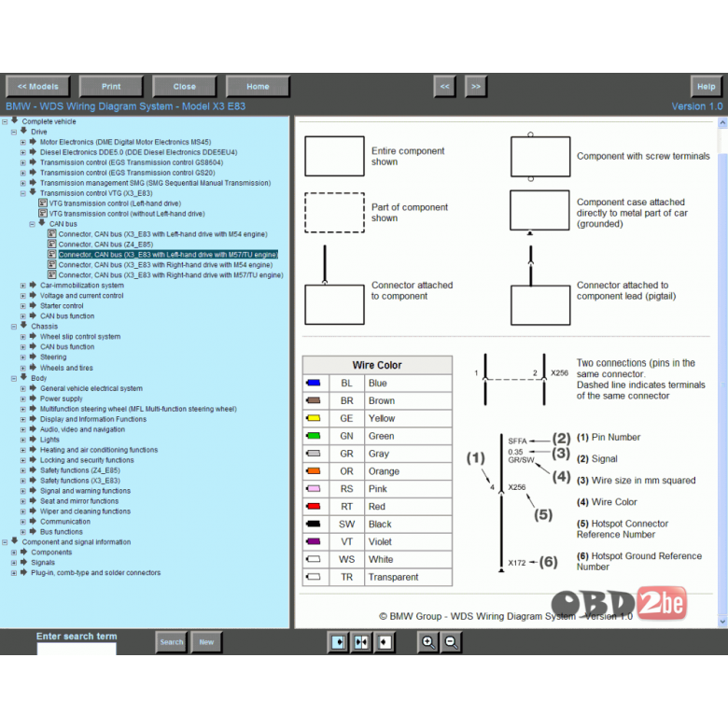Click document icon for CAN bus Right-hand drive M57/TU engine
The width and height of the screenshot is (728, 728).
[52, 274]
